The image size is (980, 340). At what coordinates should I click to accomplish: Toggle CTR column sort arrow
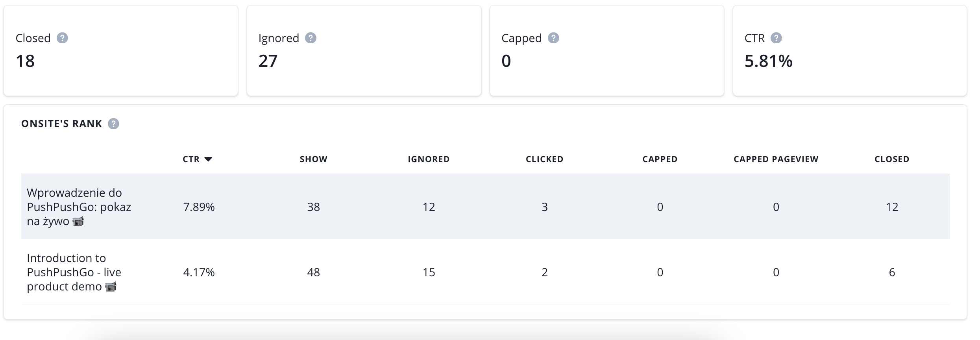(208, 159)
